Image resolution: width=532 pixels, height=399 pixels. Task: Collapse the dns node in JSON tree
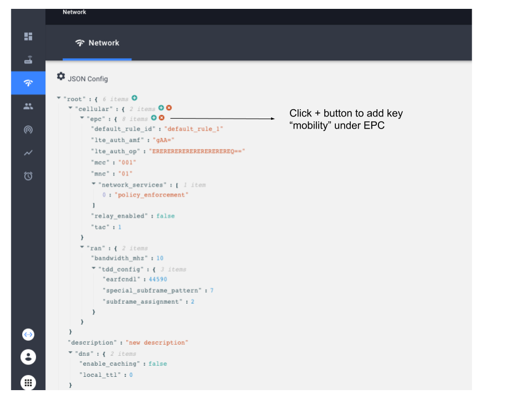point(70,354)
